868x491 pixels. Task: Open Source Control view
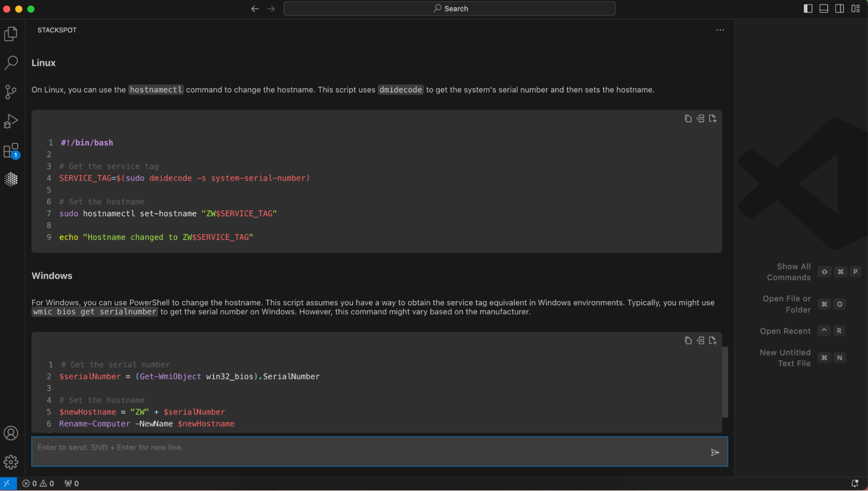point(11,92)
